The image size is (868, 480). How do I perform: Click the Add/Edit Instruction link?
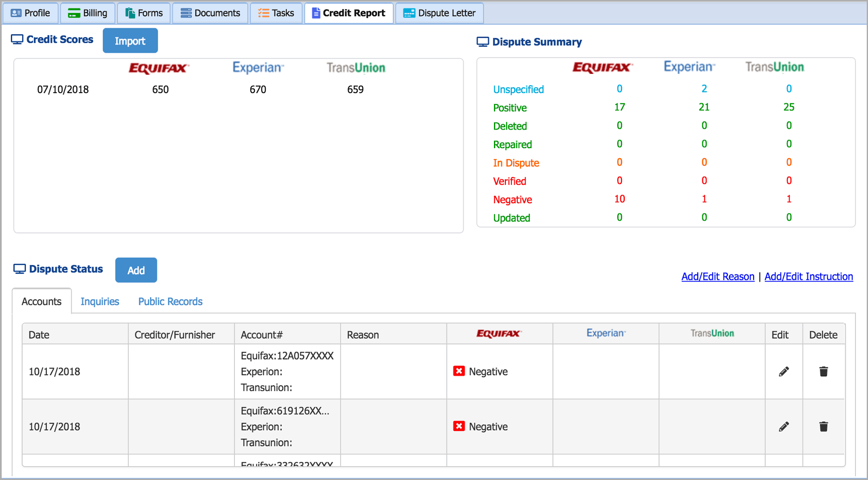(809, 277)
